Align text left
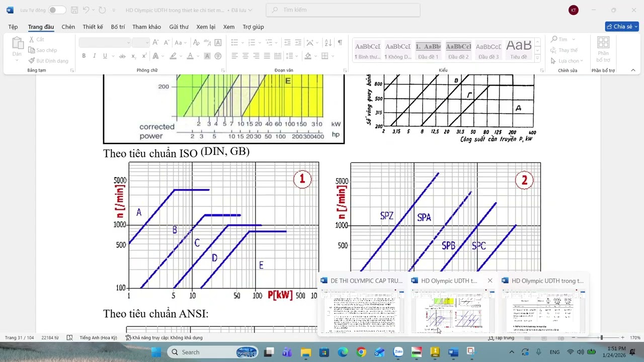The image size is (644, 362). [234, 56]
